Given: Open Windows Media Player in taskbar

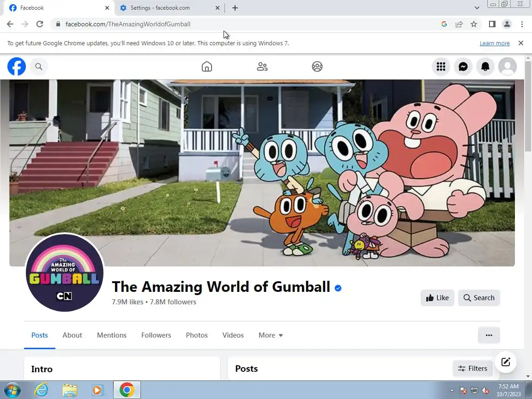Looking at the screenshot, I should (x=98, y=390).
